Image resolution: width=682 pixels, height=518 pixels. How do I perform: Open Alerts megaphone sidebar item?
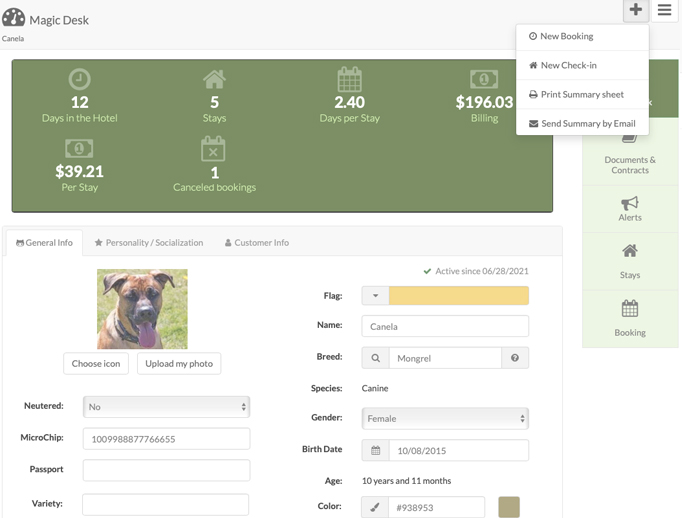630,209
